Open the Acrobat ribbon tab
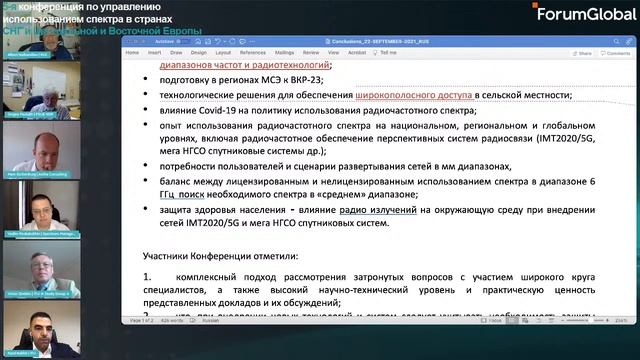 click(357, 53)
